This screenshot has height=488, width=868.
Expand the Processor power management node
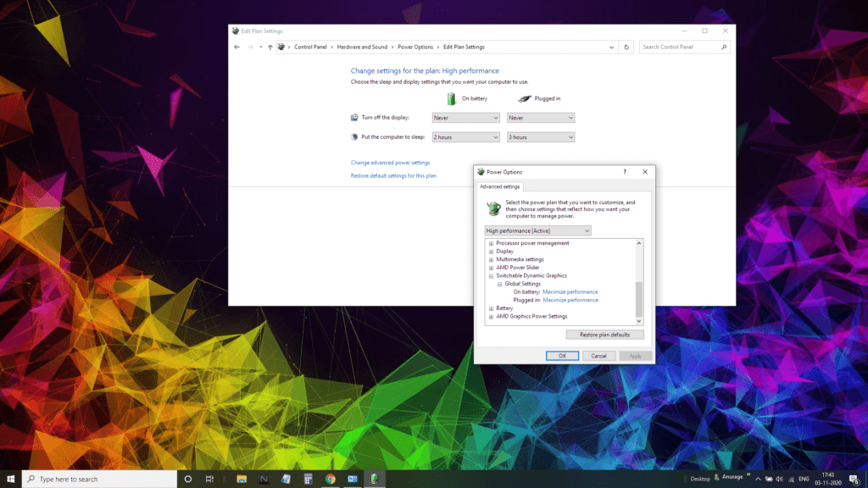[491, 243]
